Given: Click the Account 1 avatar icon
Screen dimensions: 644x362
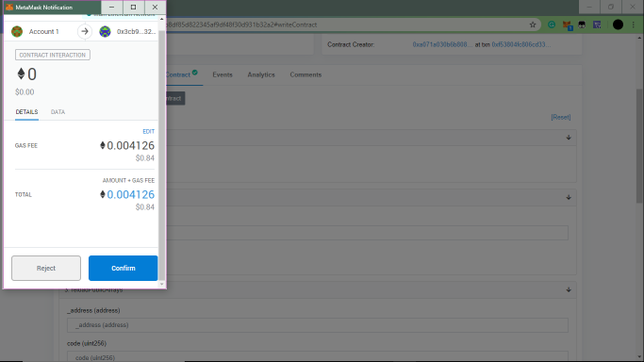Looking at the screenshot, I should click(17, 31).
